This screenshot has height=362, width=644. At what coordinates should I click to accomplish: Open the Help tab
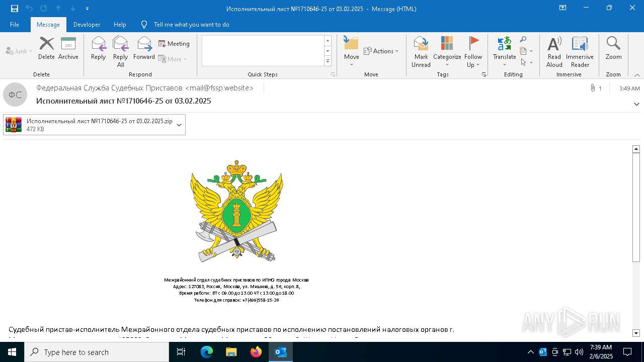tap(120, 25)
